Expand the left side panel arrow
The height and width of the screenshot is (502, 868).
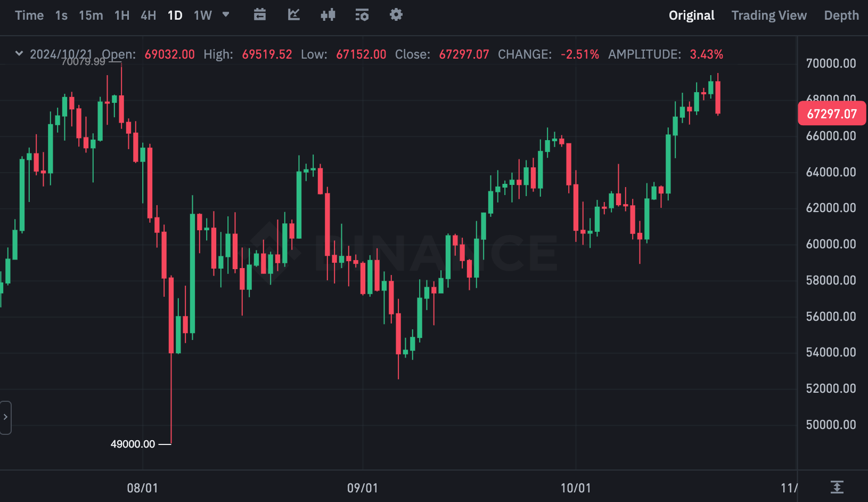pos(5,417)
